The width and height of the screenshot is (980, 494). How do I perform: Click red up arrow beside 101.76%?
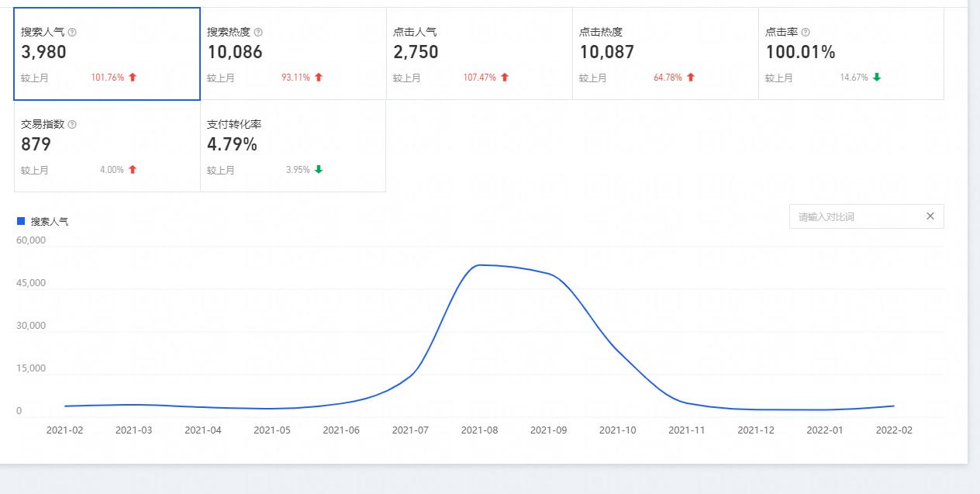(133, 78)
